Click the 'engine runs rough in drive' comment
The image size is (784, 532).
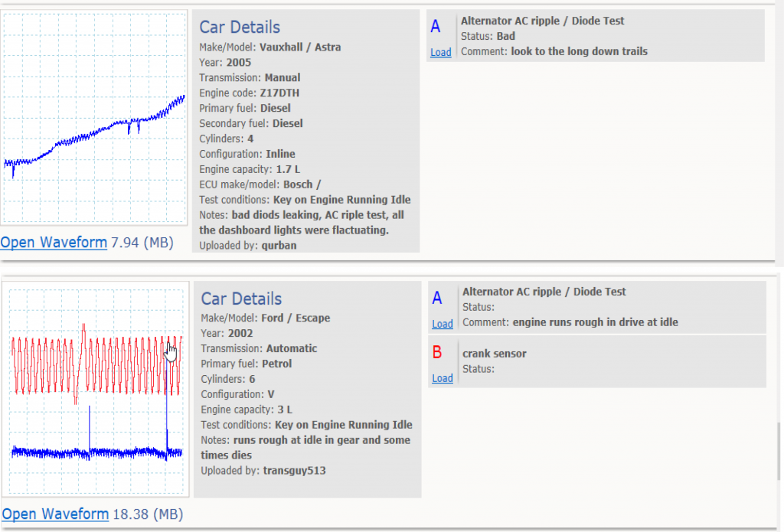pyautogui.click(x=595, y=322)
